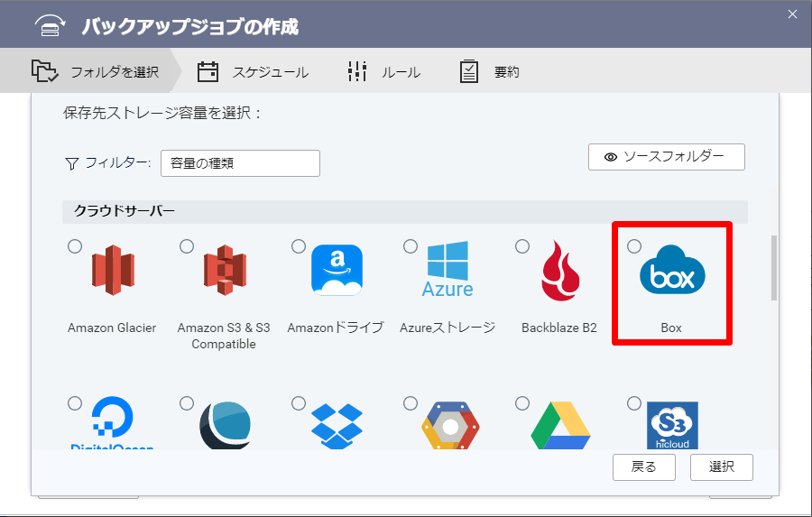This screenshot has height=517, width=812.
Task: Click the Box cloud logo
Action: point(672,270)
